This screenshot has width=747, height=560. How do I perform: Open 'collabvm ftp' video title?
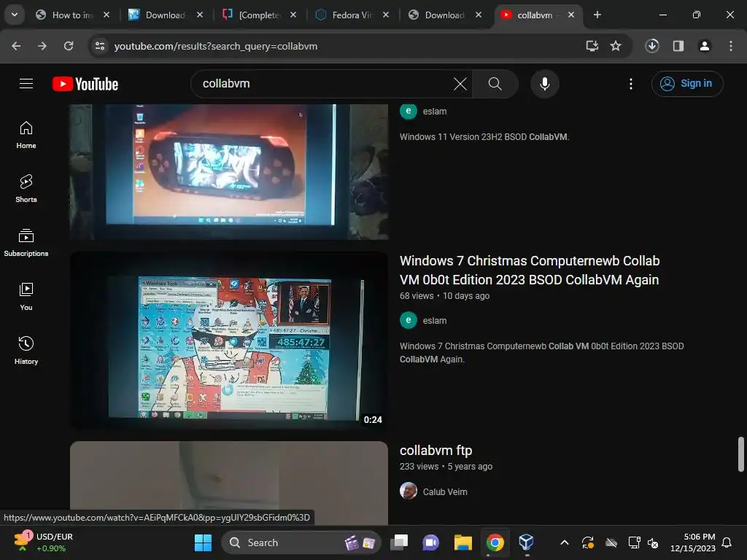pyautogui.click(x=436, y=451)
